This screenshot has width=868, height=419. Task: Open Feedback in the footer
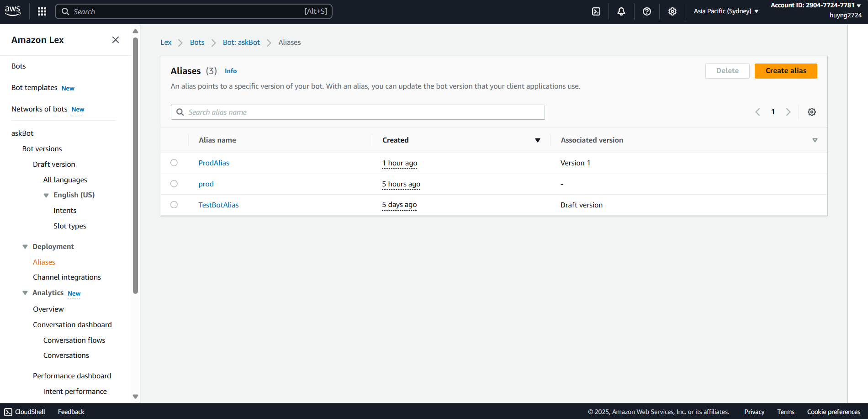[71, 412]
